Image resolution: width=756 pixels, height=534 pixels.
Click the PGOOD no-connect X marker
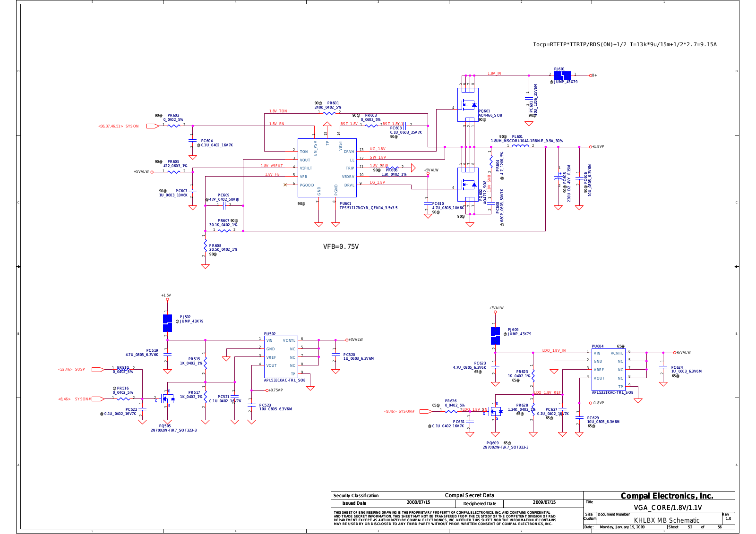[x=285, y=185]
